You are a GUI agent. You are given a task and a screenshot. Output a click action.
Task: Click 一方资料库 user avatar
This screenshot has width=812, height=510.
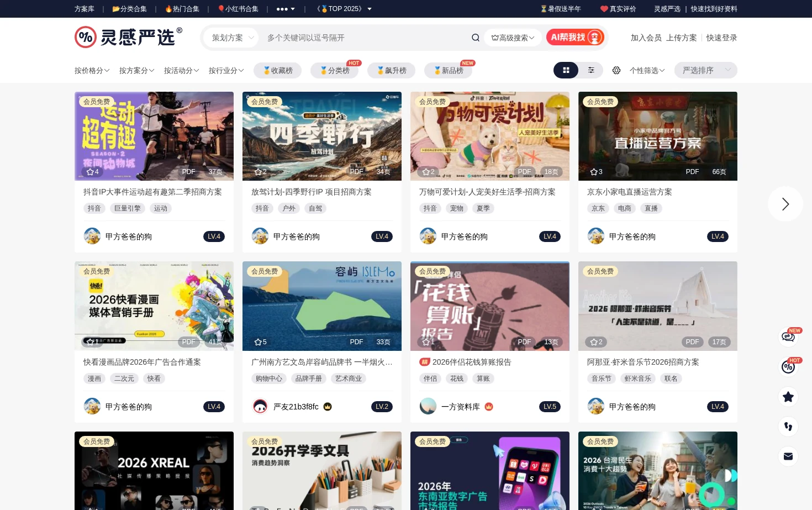pyautogui.click(x=428, y=407)
